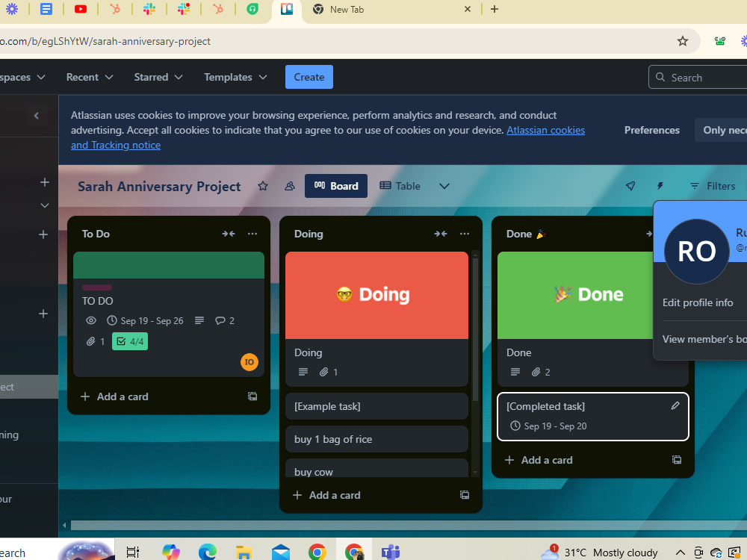Expand sidebar section chevron below plus

click(x=44, y=205)
